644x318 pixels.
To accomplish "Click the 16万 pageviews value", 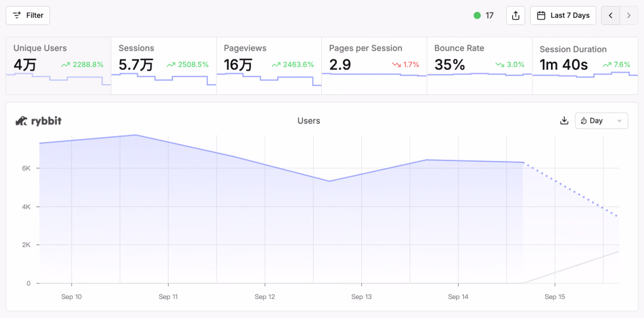I will [237, 65].
